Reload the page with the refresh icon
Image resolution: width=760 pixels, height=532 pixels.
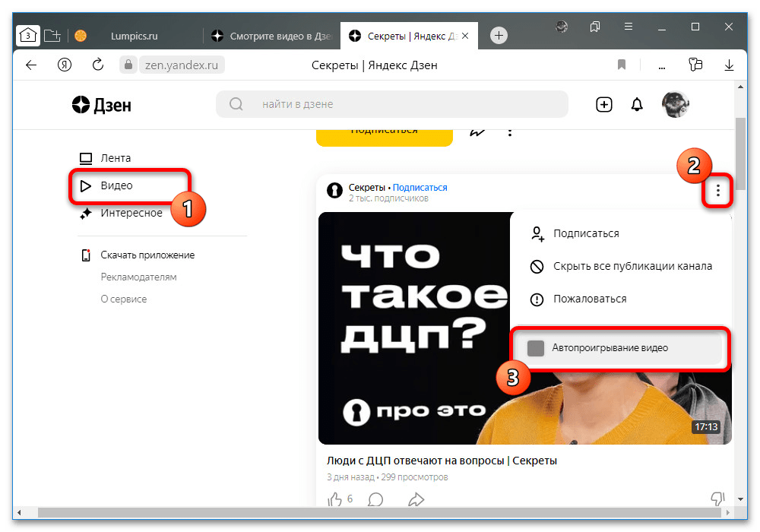point(97,65)
